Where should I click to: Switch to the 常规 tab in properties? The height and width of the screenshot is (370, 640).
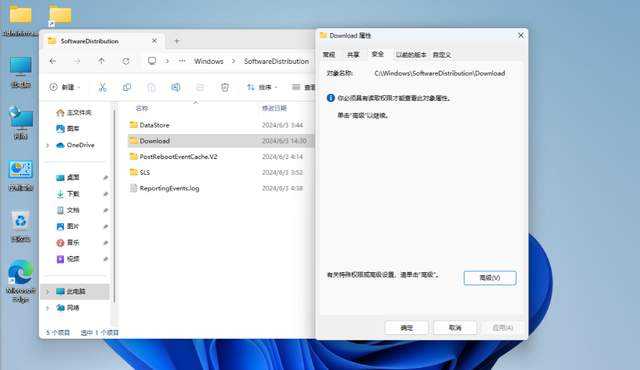tap(329, 55)
